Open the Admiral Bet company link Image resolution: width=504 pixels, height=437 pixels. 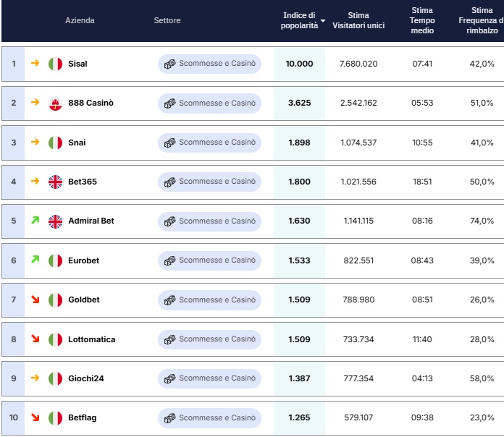pos(91,221)
